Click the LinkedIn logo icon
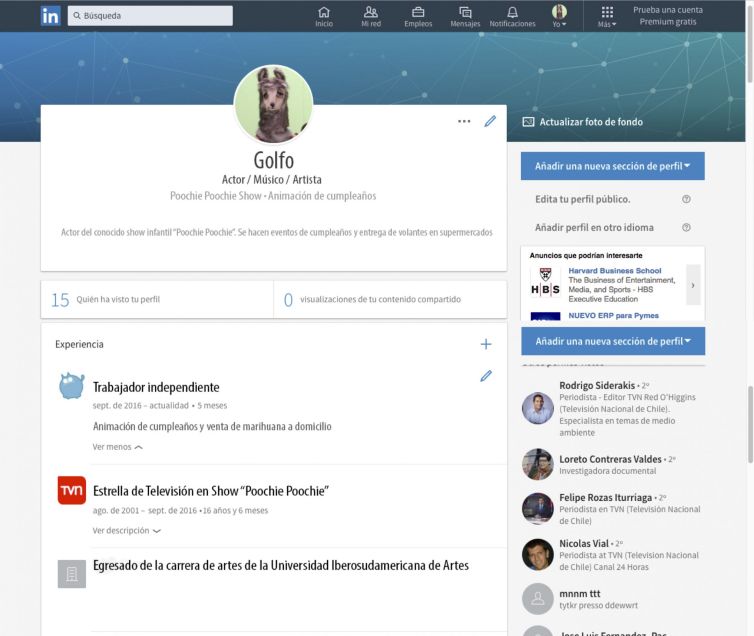The width and height of the screenshot is (754, 636). point(50,16)
